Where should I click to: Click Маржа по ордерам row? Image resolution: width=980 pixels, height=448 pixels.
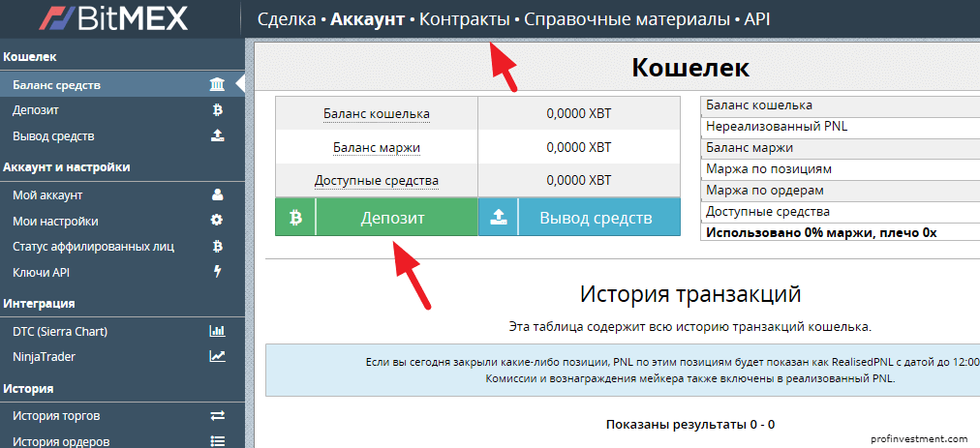pos(840,191)
